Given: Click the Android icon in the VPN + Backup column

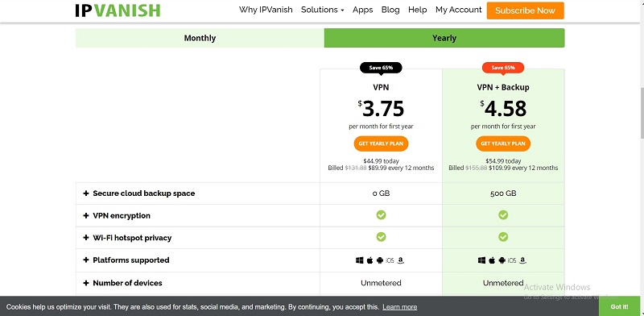Looking at the screenshot, I should point(502,260).
